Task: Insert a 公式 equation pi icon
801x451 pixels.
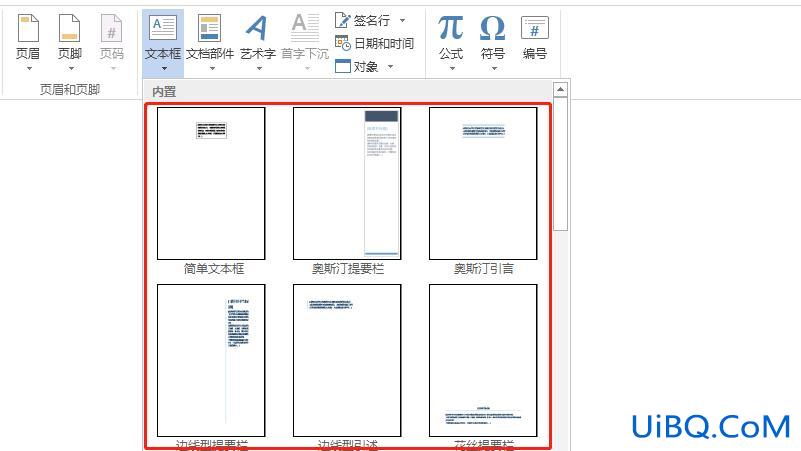Action: 451,28
